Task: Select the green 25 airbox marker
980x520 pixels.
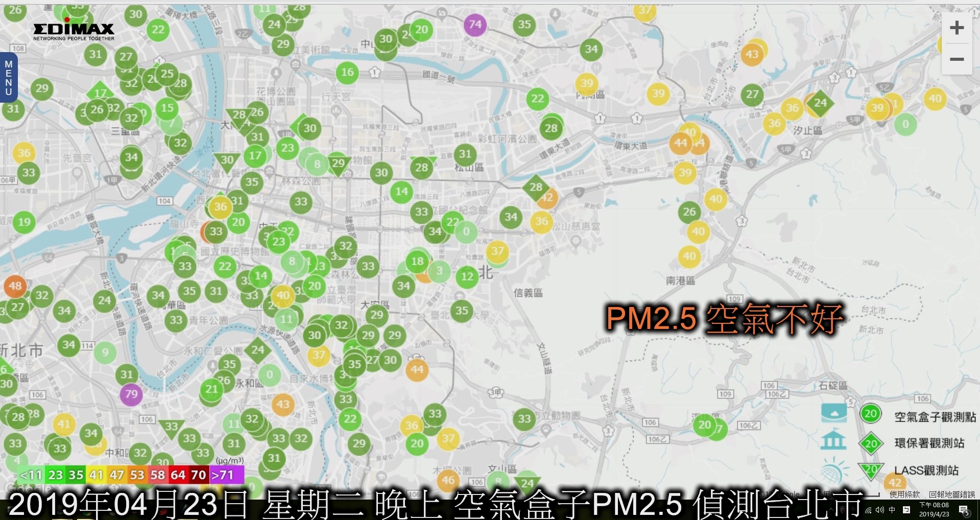Action: pyautogui.click(x=167, y=74)
